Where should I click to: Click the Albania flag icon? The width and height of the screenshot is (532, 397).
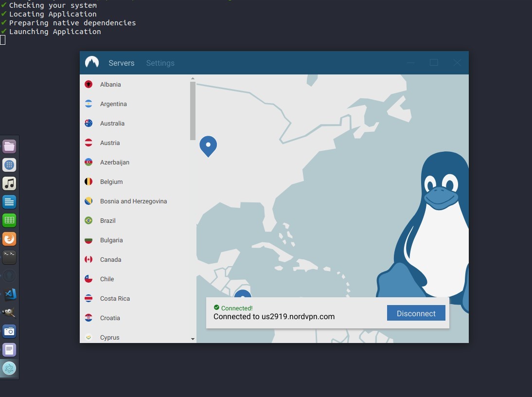pos(89,85)
